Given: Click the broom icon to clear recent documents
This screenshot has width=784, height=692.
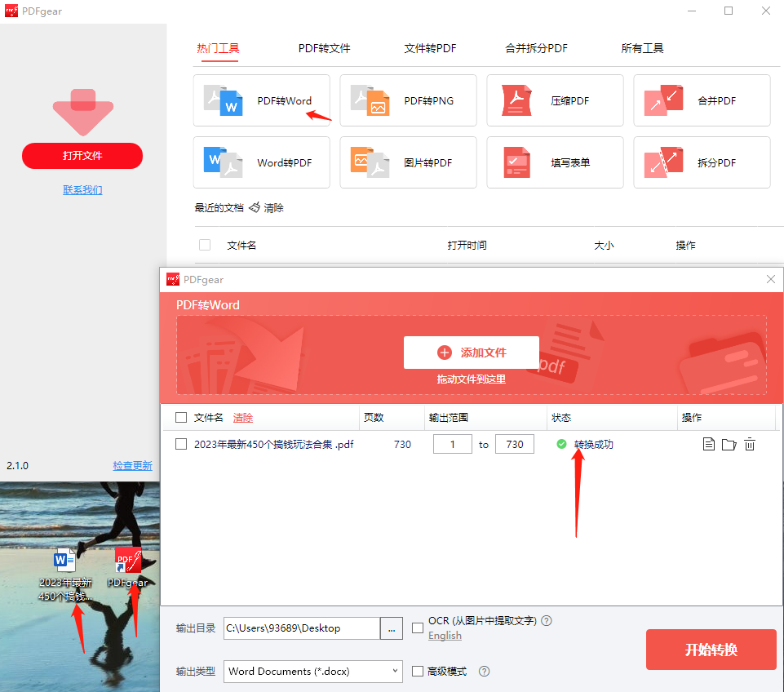Looking at the screenshot, I should [x=255, y=207].
